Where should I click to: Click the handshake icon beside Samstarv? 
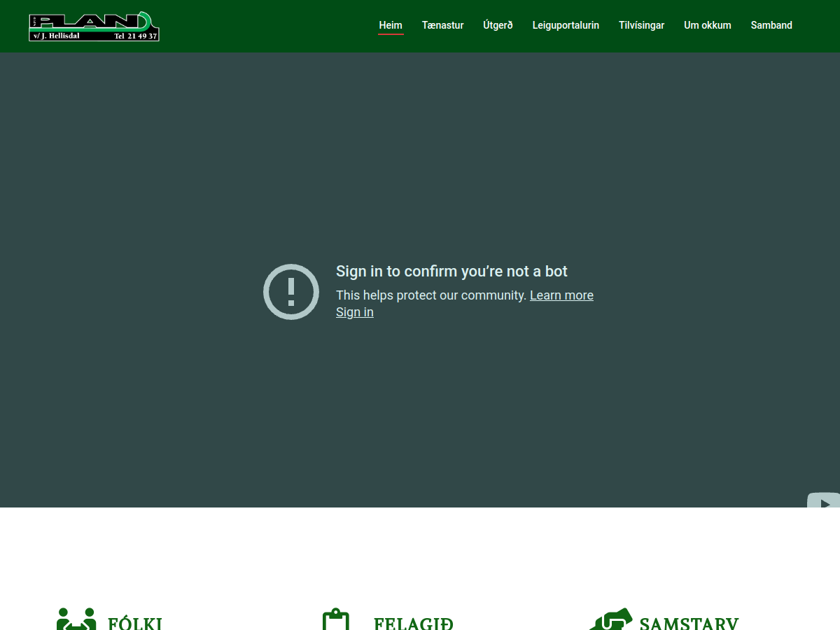(x=610, y=619)
